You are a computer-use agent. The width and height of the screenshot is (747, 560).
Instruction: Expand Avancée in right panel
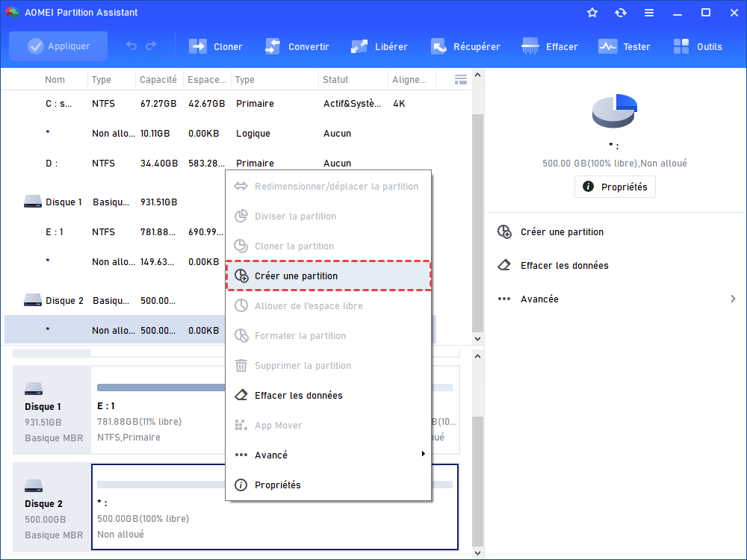click(616, 299)
